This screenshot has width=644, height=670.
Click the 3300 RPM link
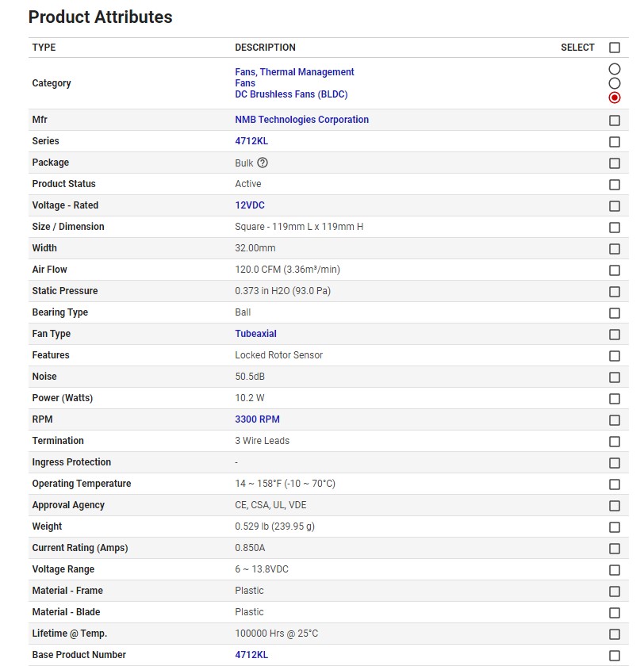coord(257,419)
